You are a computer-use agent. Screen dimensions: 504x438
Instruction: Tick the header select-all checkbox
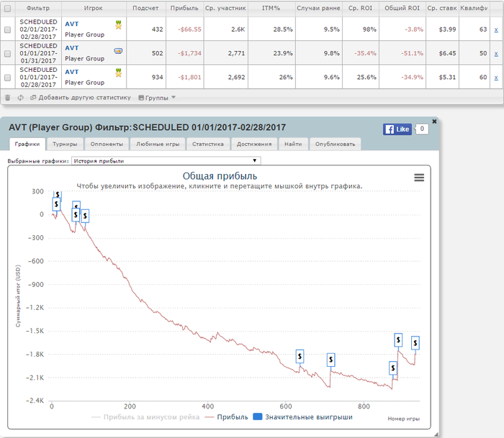(7, 9)
